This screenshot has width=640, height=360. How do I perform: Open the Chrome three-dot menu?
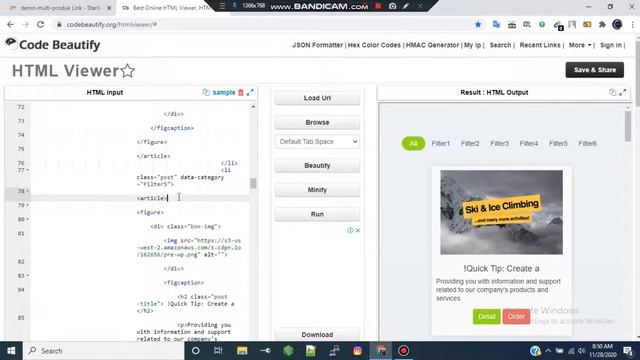coord(633,24)
